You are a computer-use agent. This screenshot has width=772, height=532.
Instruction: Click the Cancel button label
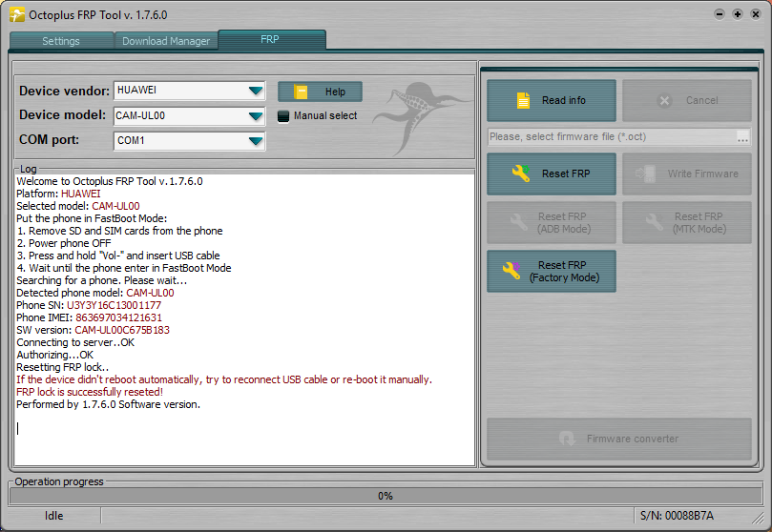pos(702,100)
